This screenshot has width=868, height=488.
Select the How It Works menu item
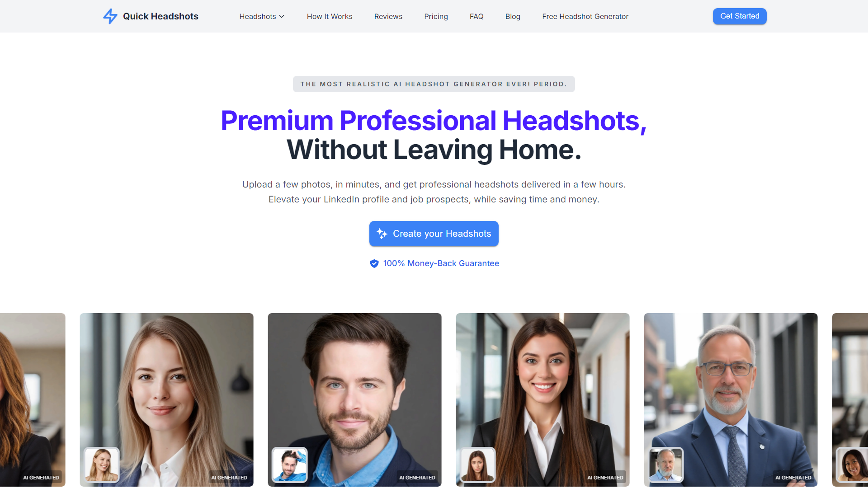click(330, 16)
